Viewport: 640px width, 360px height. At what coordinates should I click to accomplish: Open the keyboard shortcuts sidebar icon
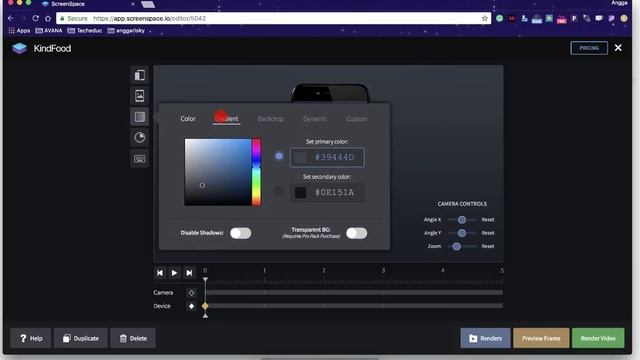pyautogui.click(x=140, y=159)
